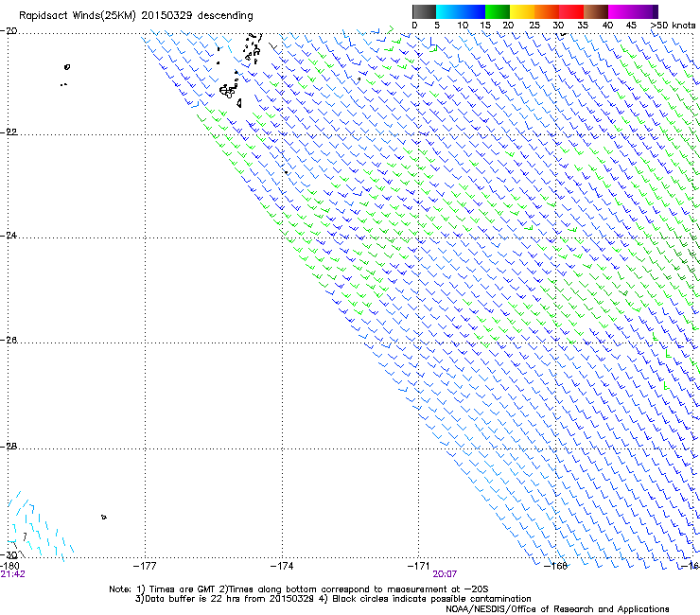700x615 pixels.
Task: Click the '10' label under the color bar
Action: pos(462,26)
